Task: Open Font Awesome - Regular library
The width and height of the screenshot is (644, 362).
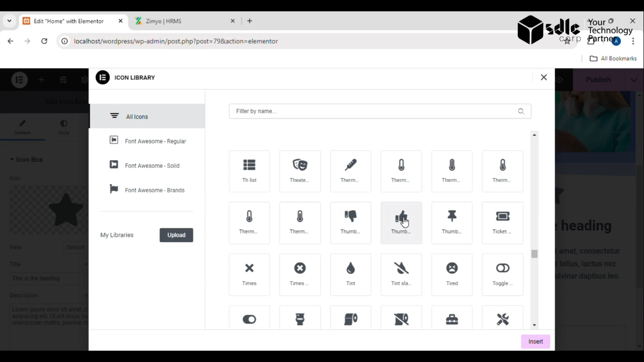Action: click(x=147, y=141)
